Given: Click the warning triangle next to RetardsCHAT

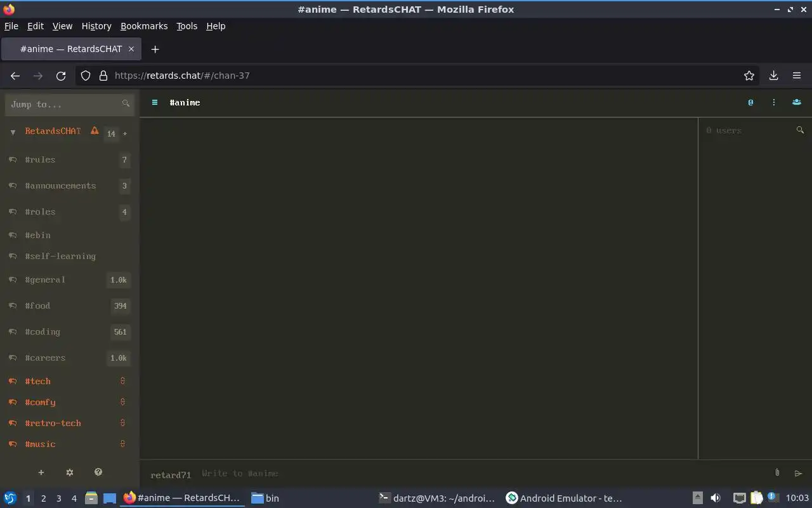Looking at the screenshot, I should pyautogui.click(x=95, y=131).
